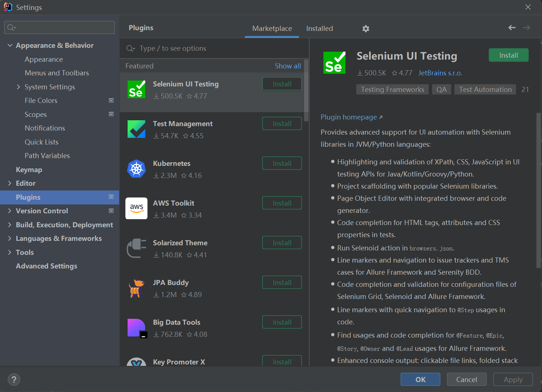The width and height of the screenshot is (542, 392).
Task: Click the Testing Frameworks tag
Action: pos(392,89)
